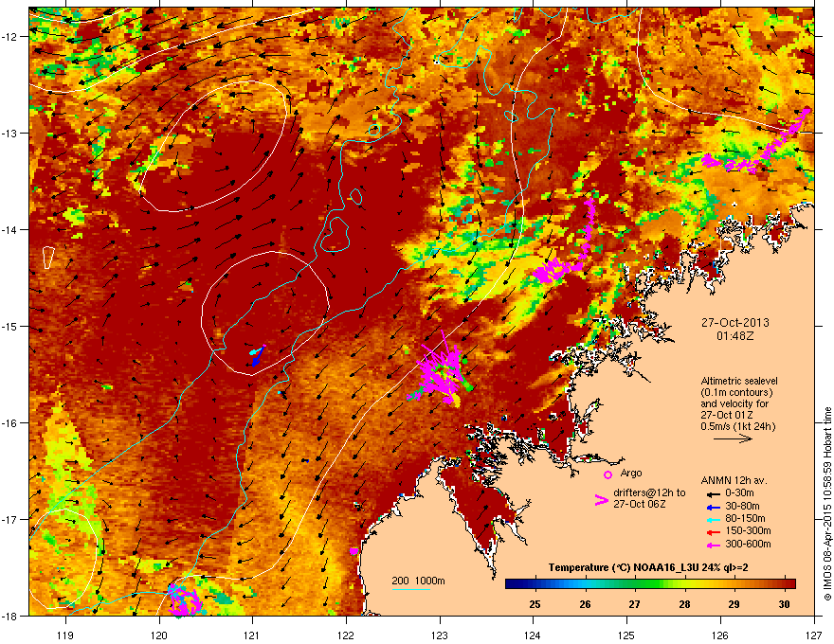Click the '27-Oct-2013' date text
The height and width of the screenshot is (644, 834).
[735, 323]
